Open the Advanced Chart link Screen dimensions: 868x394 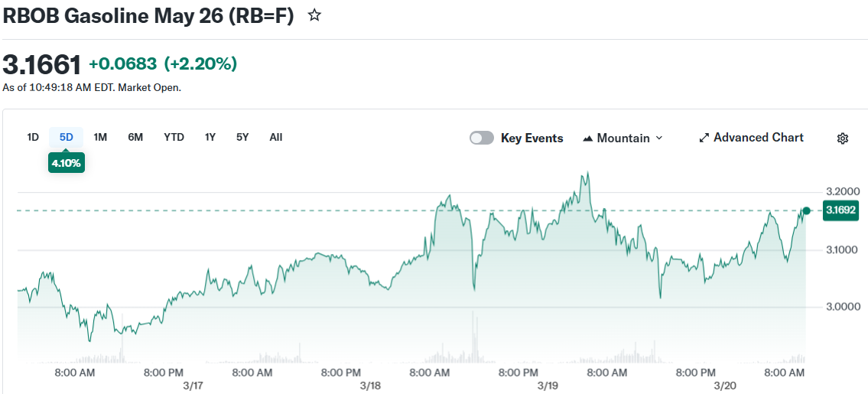758,138
